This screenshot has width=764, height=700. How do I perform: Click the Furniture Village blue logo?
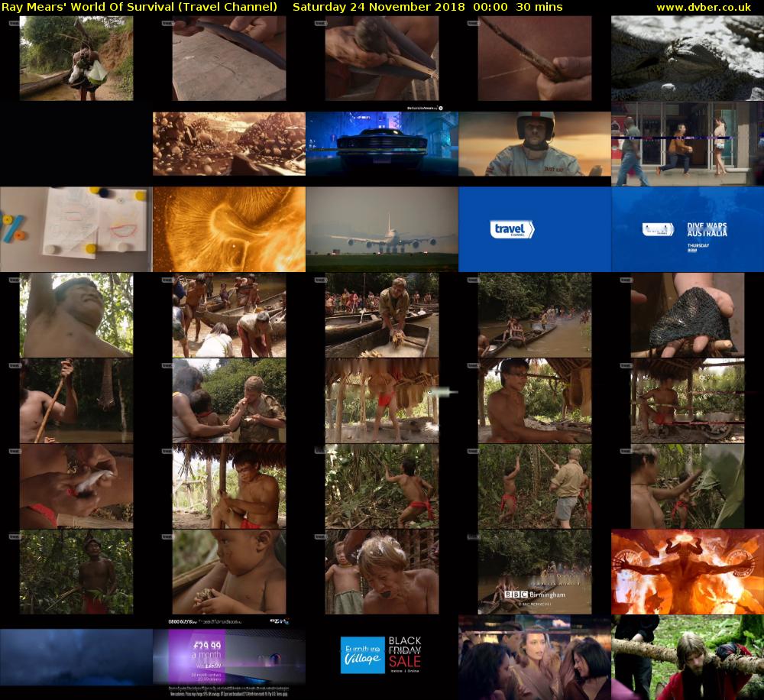click(362, 655)
